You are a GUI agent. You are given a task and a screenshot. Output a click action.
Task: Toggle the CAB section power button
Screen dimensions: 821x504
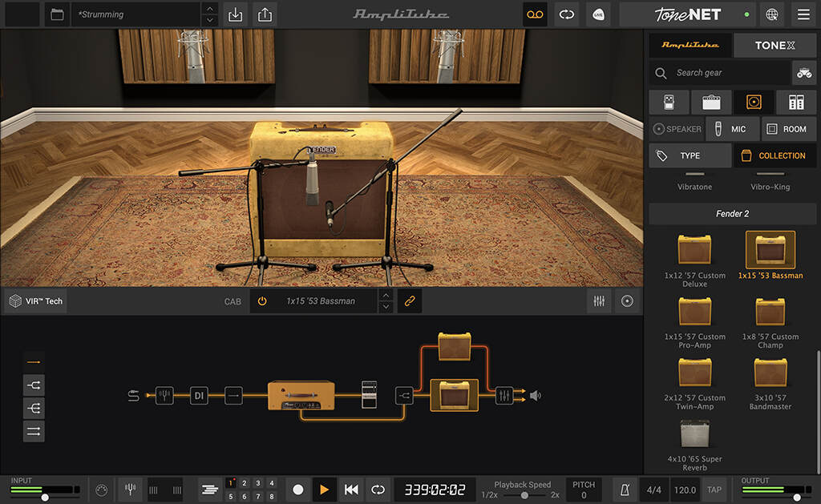click(x=264, y=300)
